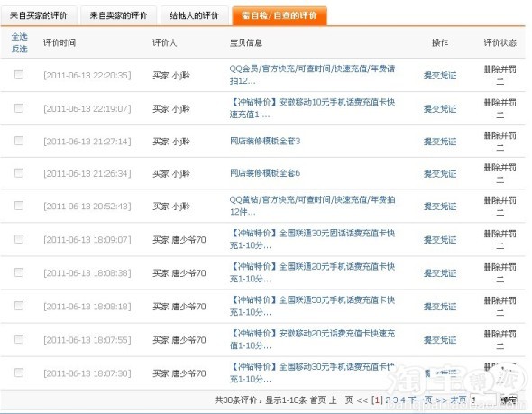Go to 下一页 next page
Viewport: 532px width, 414px height.
(x=420, y=400)
